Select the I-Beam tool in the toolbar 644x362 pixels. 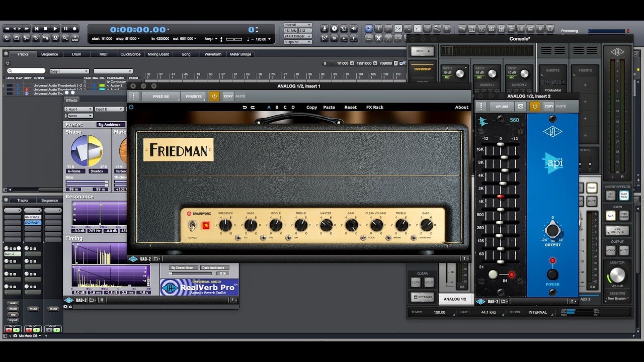[x=378, y=28]
